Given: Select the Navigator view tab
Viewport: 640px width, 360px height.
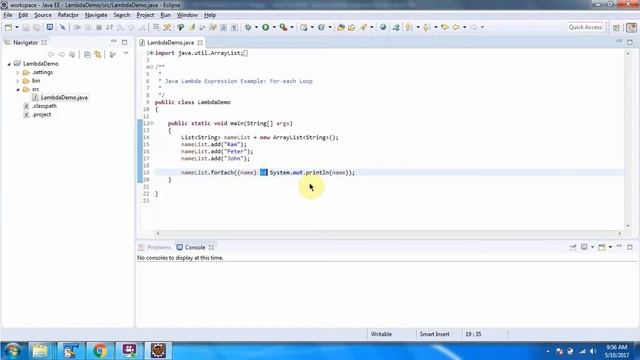Looking at the screenshot, I should coord(25,42).
